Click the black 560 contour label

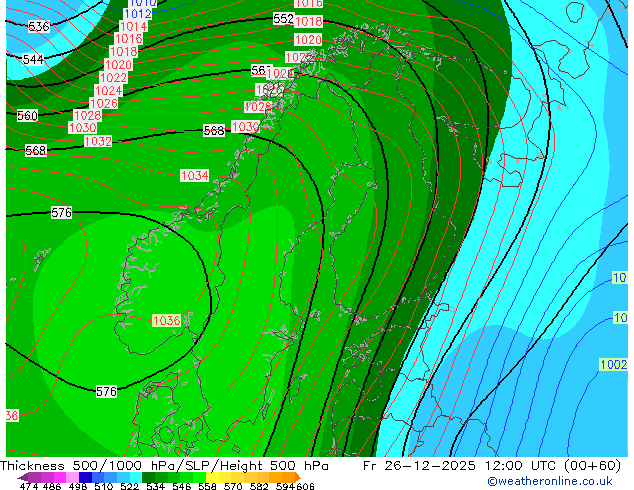coord(27,116)
